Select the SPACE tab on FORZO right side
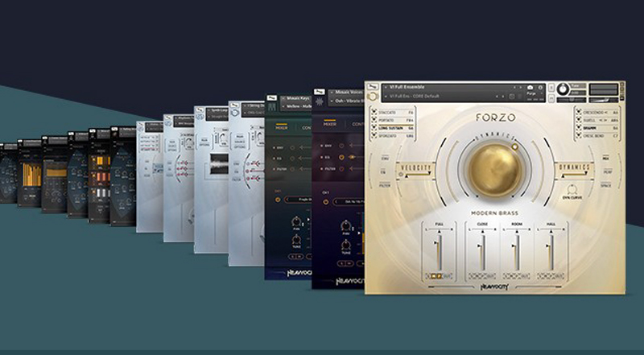Viewport: 644px width, 355px height. [x=606, y=186]
